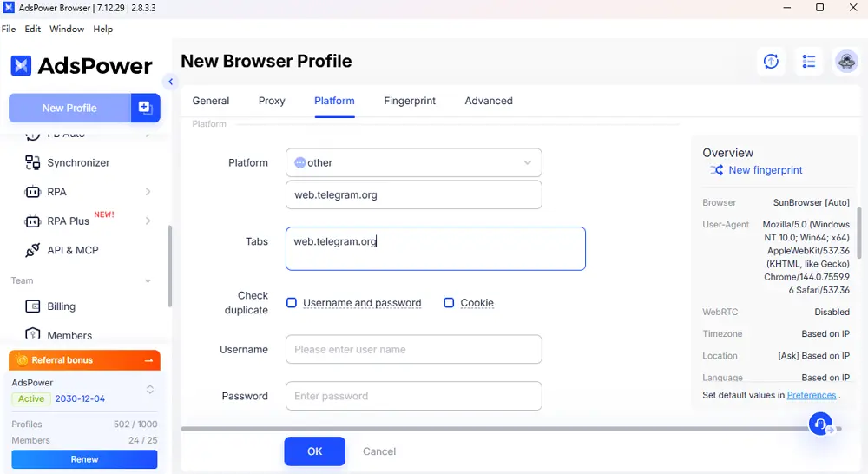868x474 pixels.
Task: Click the Profiles count 502 / 1000
Action: pos(135,425)
